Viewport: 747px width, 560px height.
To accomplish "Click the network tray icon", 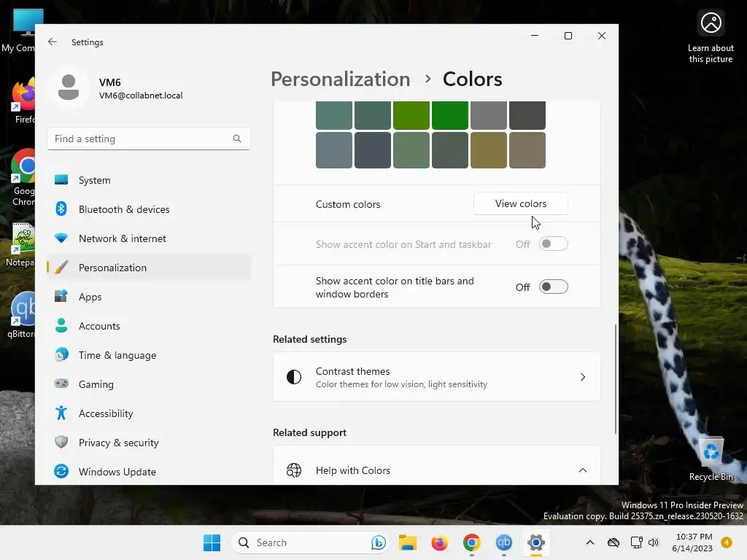I will coord(636,542).
